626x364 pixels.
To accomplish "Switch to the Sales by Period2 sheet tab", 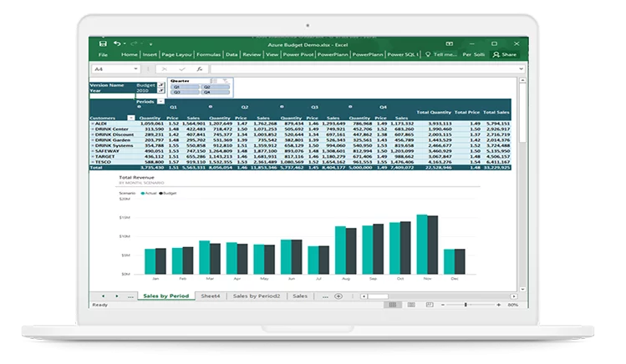I will coord(257,296).
